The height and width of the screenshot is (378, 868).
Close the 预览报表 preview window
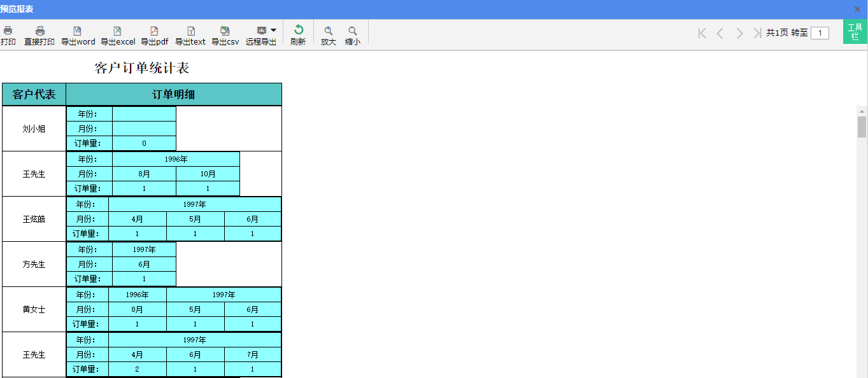point(857,10)
